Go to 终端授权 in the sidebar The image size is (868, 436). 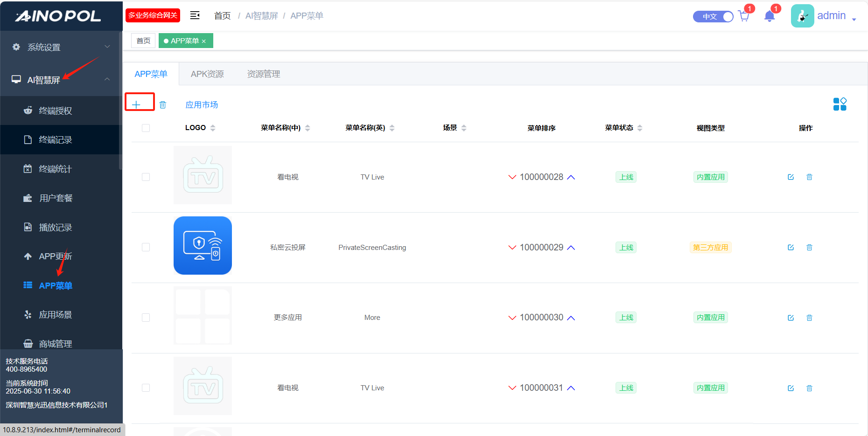coord(55,111)
